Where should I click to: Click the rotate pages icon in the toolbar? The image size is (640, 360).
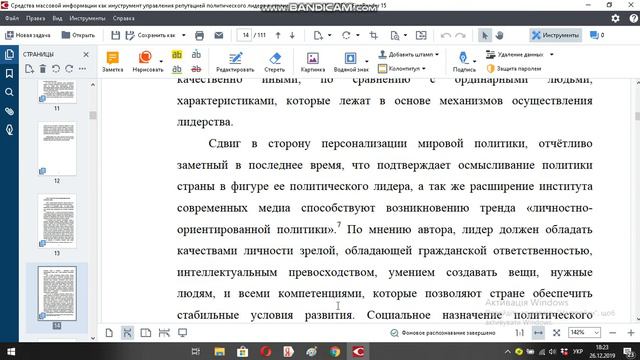point(346,36)
